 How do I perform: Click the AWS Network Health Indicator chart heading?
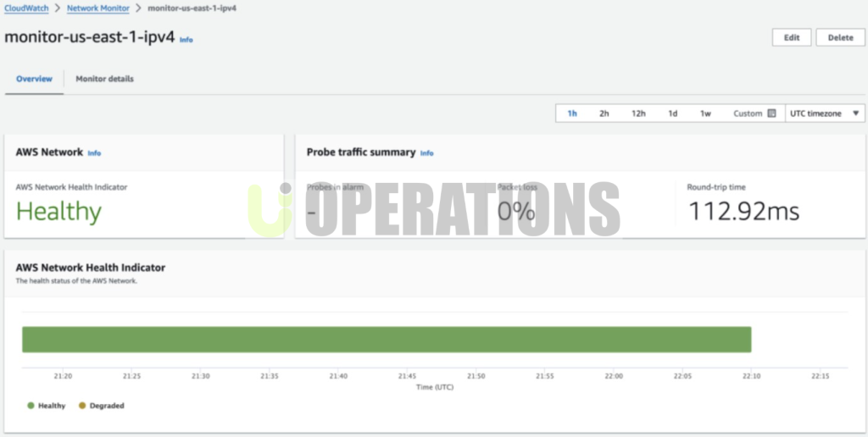[x=90, y=268]
